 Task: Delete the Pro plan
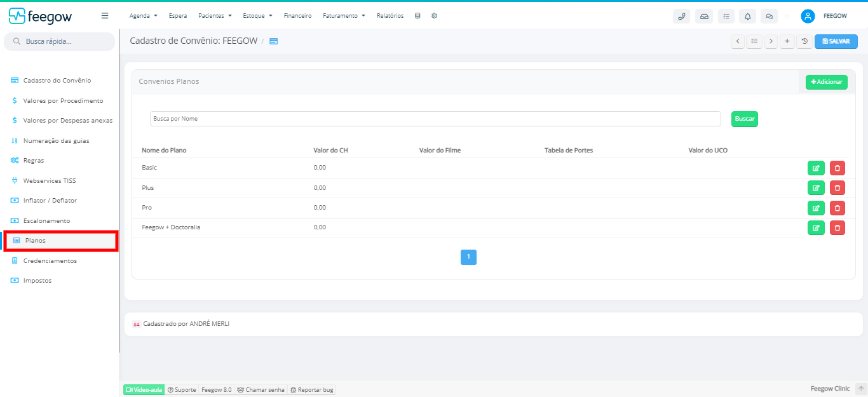[837, 208]
